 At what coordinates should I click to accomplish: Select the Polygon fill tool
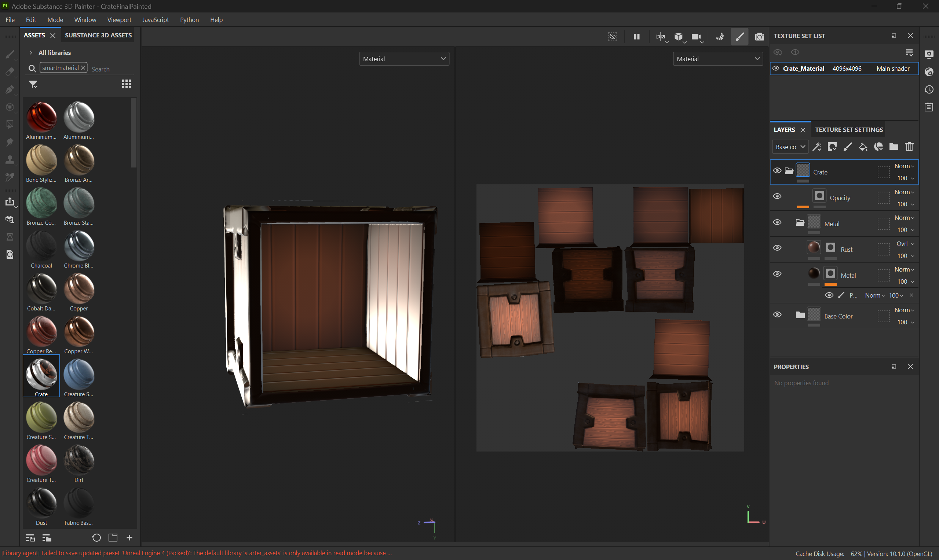tap(10, 125)
